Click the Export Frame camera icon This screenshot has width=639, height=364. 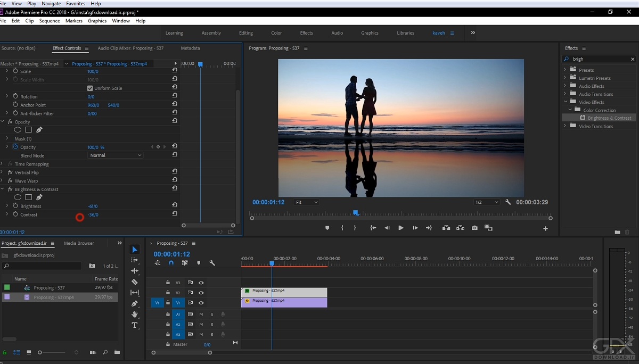click(474, 228)
